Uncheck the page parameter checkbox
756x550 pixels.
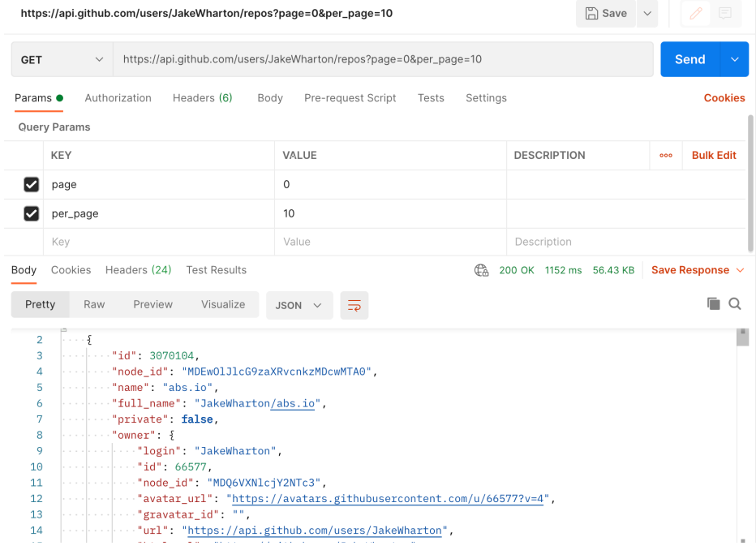(x=32, y=184)
